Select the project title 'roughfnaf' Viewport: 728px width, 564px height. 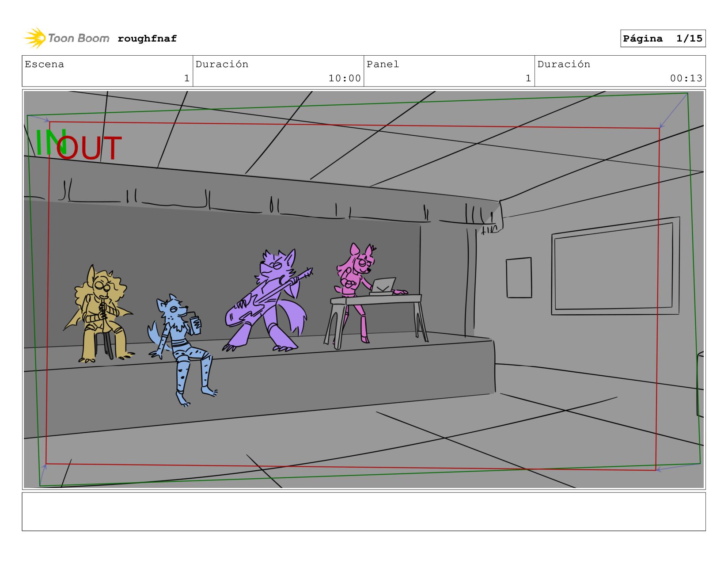click(x=147, y=38)
